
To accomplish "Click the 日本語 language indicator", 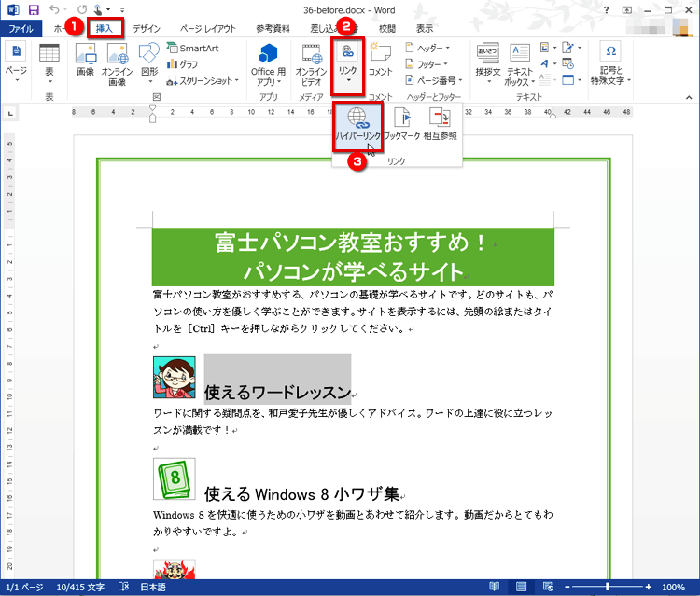I will tap(153, 587).
